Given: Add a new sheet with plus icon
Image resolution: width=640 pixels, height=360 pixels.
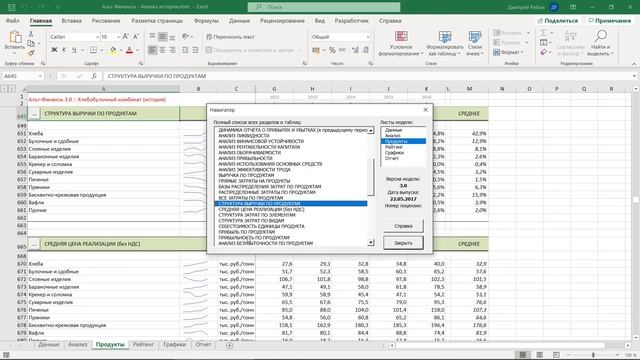Looking at the screenshot, I should (229, 345).
